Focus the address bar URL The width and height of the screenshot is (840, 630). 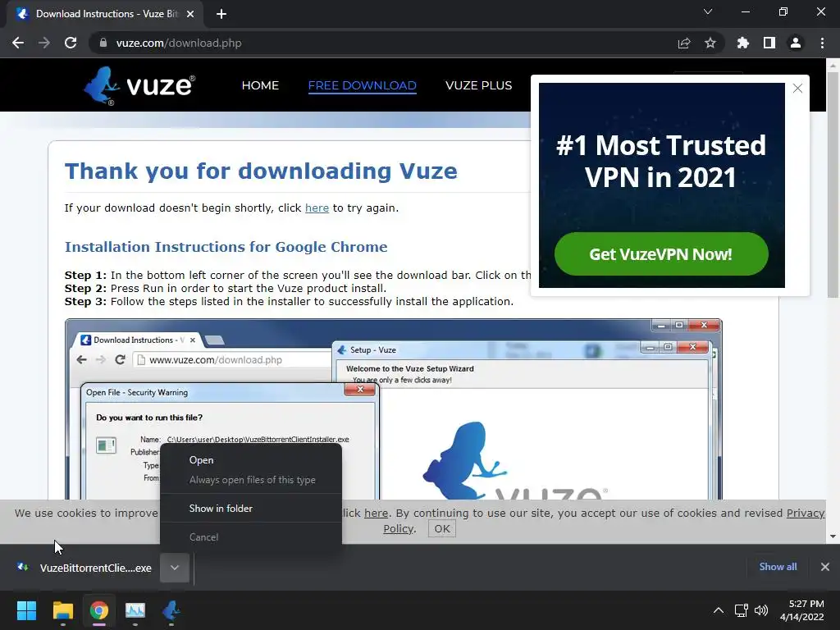179,43
